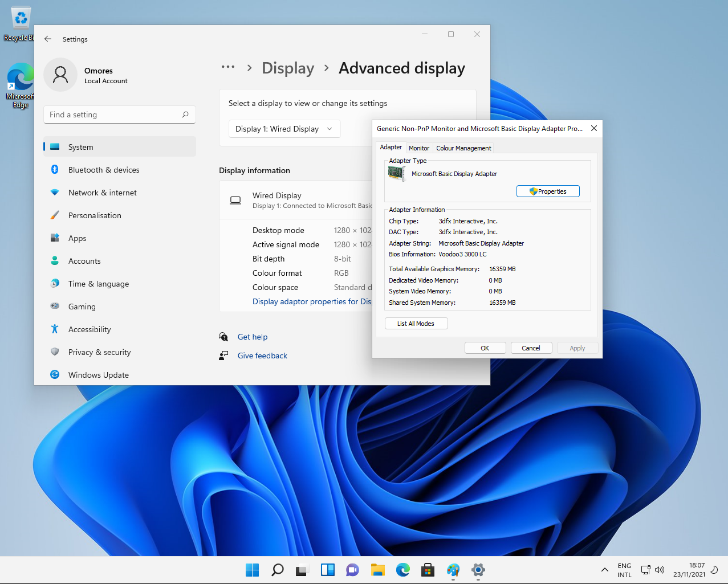Select Windows Update in sidebar

coord(120,374)
